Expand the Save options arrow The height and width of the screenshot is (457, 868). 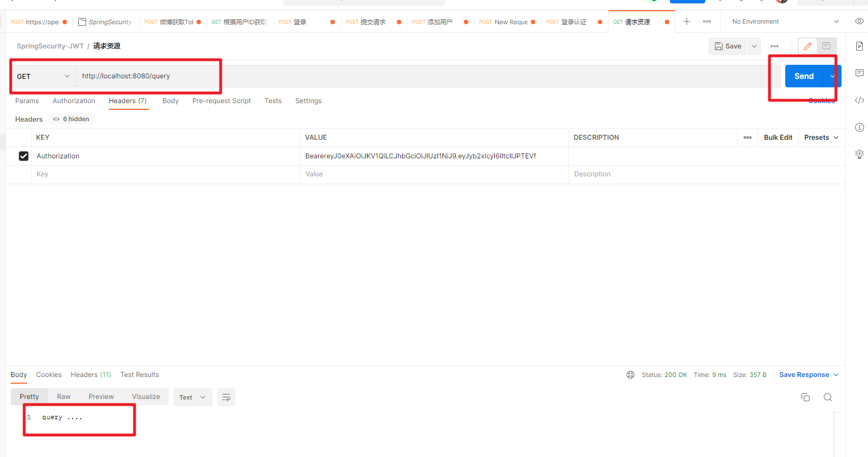click(754, 46)
